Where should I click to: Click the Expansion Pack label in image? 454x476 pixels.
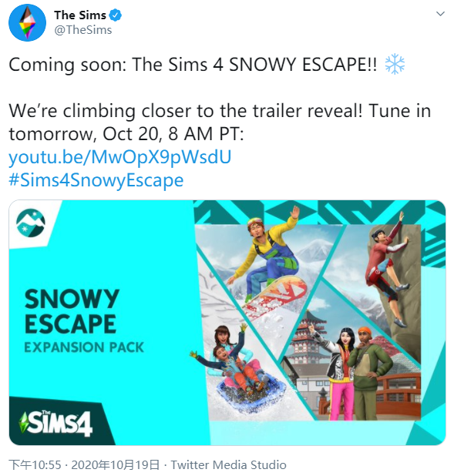pos(84,347)
